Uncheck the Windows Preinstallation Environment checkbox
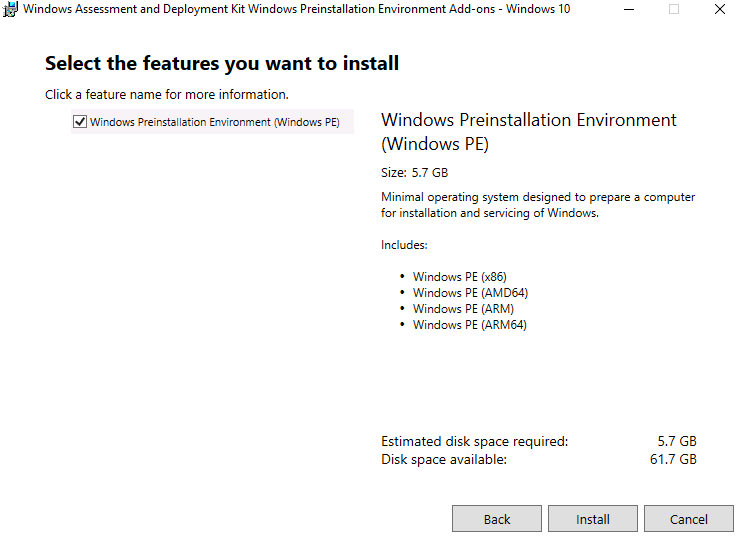 point(80,122)
